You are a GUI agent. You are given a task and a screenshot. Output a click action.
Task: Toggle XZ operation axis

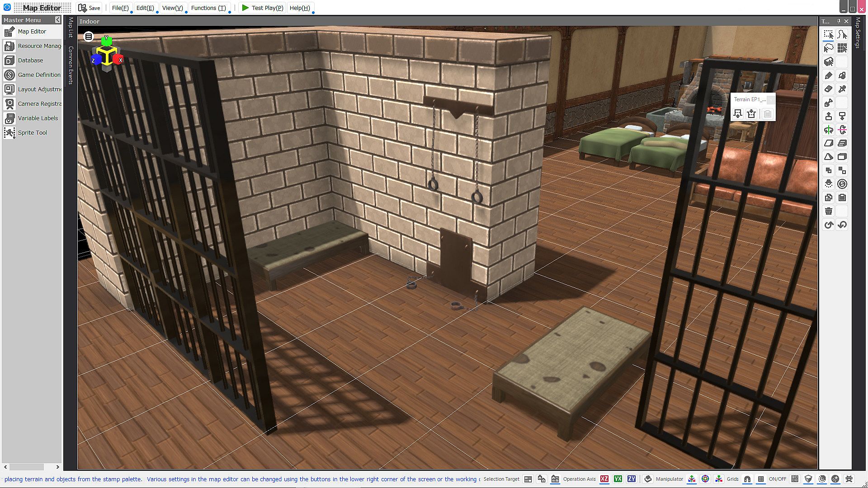point(604,479)
